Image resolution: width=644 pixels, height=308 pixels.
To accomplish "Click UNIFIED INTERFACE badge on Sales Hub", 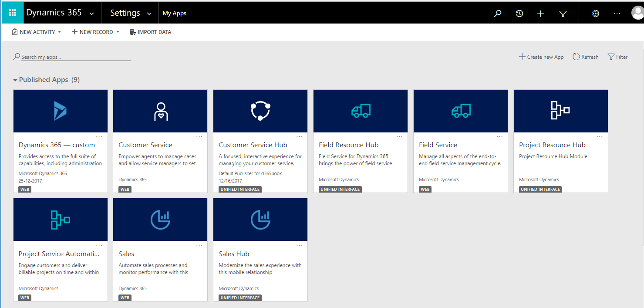I will click(240, 298).
